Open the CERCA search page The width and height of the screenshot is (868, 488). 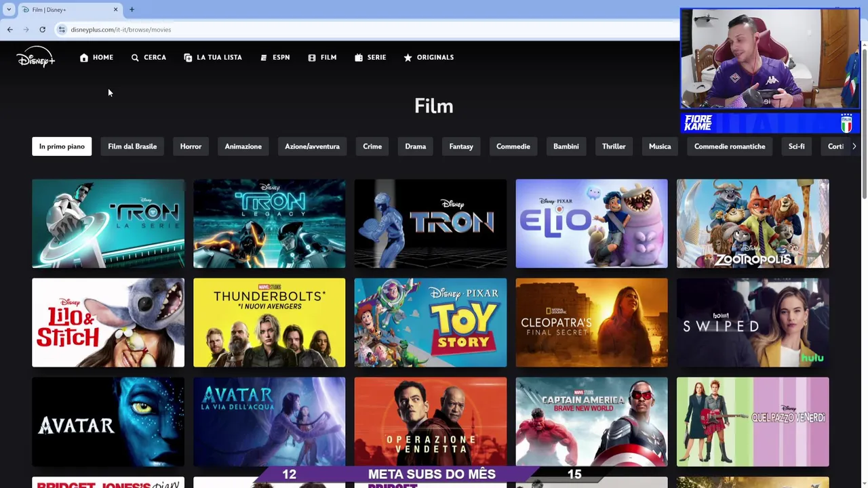tap(149, 58)
